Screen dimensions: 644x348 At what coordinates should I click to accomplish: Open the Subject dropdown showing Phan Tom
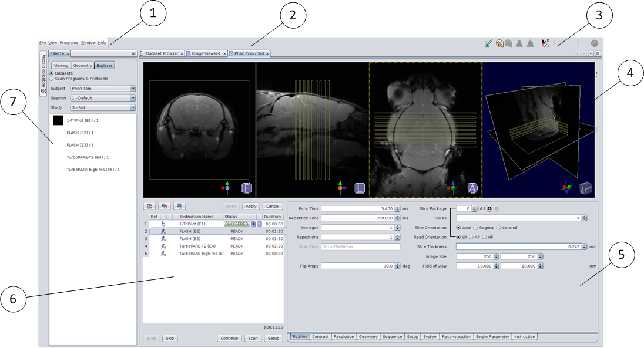(x=103, y=88)
